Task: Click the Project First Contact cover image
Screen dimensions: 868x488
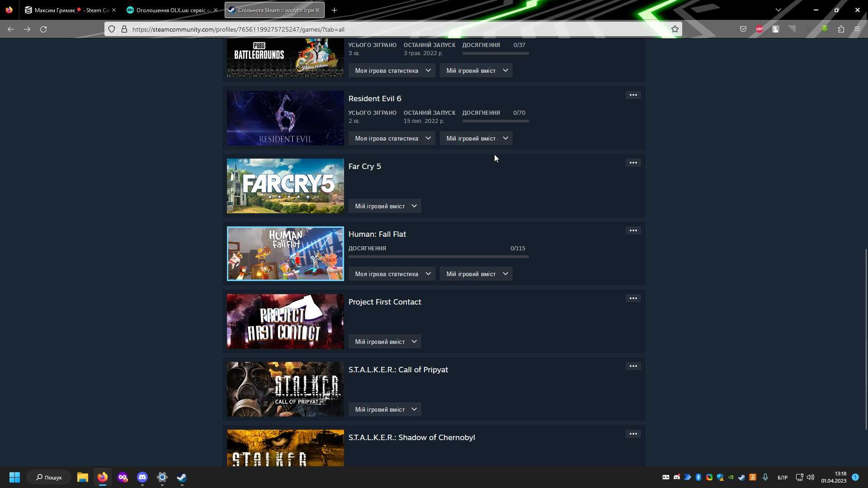Action: pos(285,321)
